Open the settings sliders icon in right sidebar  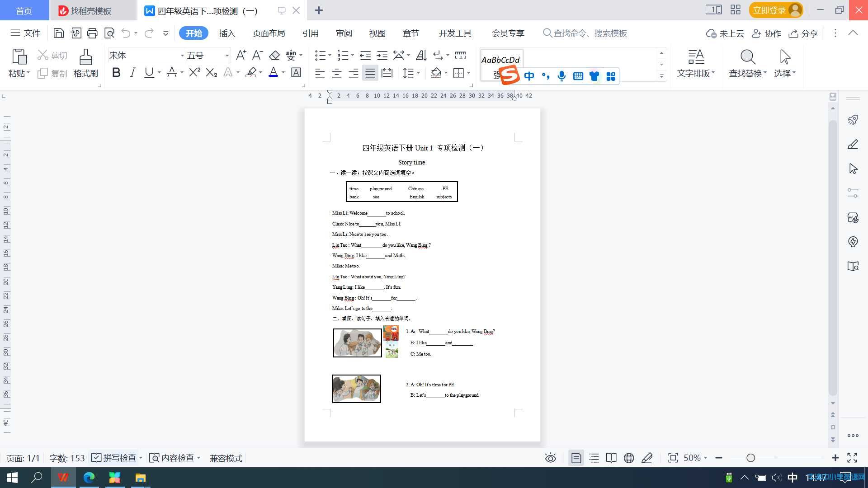pyautogui.click(x=853, y=193)
